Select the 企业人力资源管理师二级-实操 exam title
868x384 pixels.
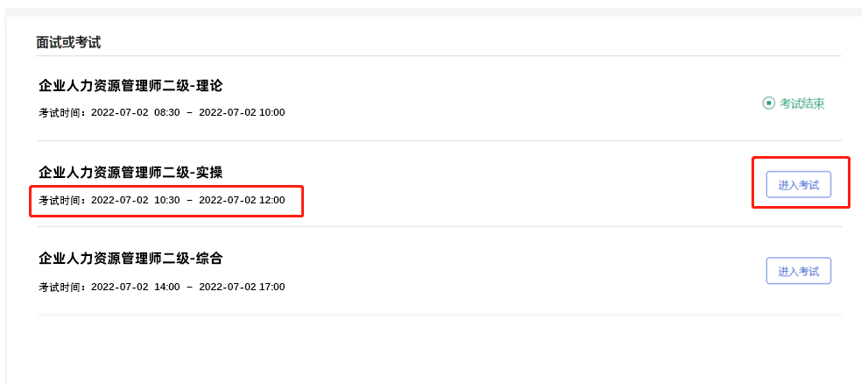pyautogui.click(x=131, y=172)
